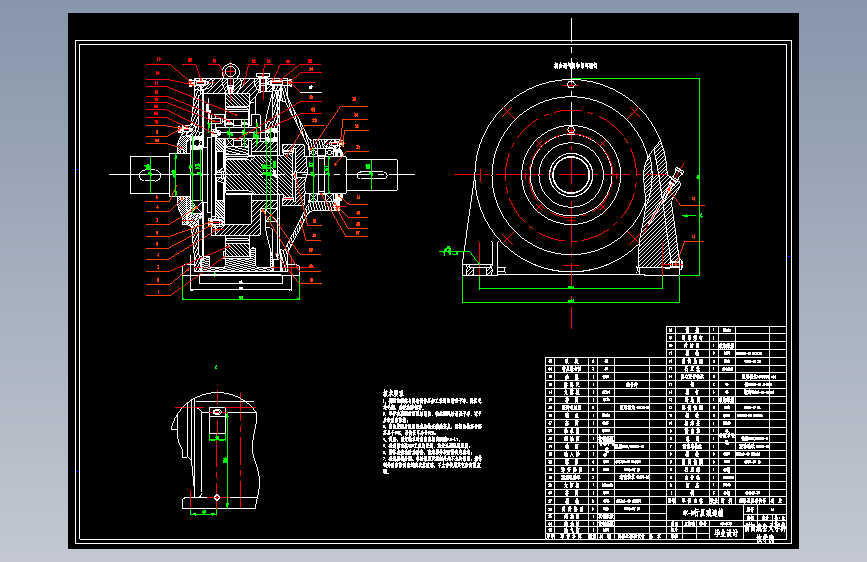
Task: Click the keyway on the left input shaft
Action: point(150,175)
